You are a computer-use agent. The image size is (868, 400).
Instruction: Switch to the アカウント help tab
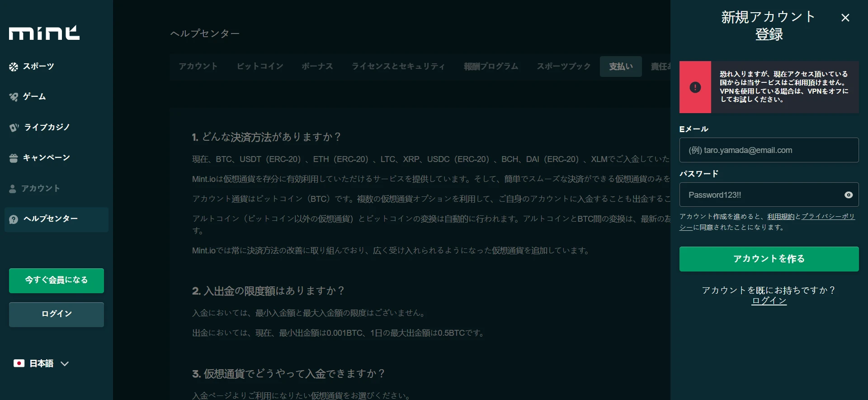[x=198, y=67]
